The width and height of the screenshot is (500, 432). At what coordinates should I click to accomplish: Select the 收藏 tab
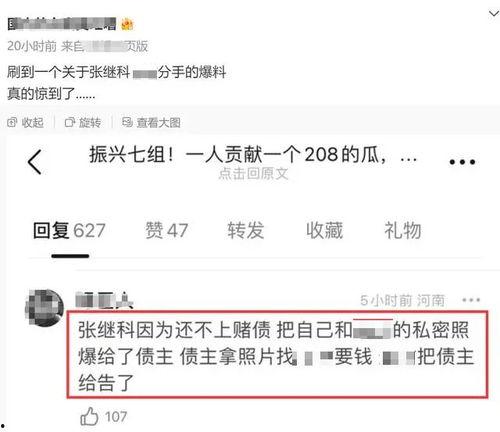coord(324,230)
